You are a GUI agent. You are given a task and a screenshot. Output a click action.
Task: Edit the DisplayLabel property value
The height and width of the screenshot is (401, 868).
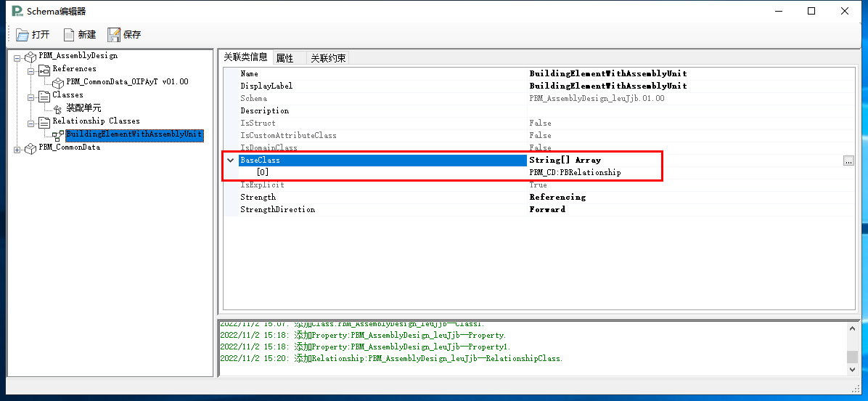pyautogui.click(x=691, y=86)
